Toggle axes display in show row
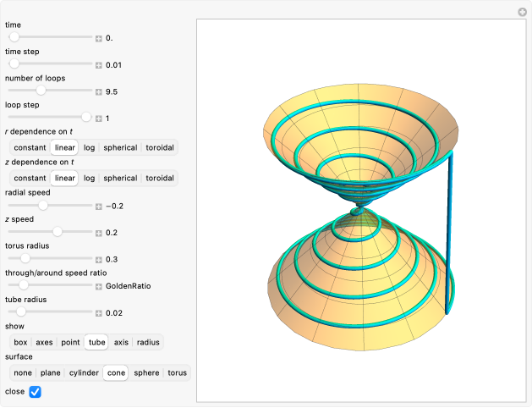 click(x=44, y=342)
